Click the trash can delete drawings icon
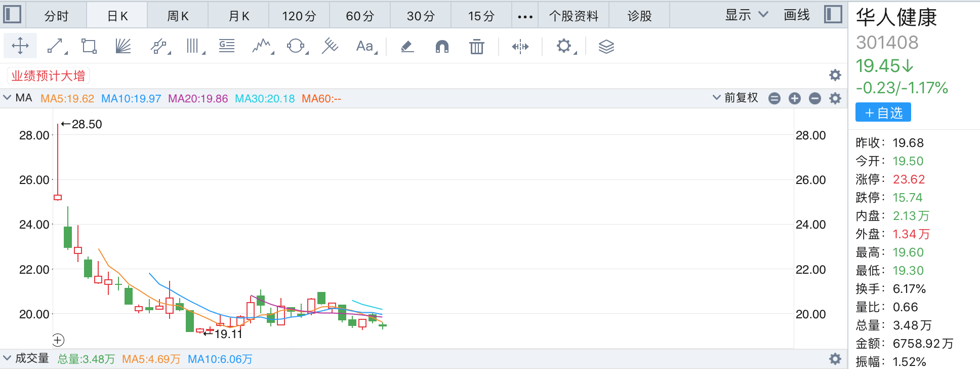The image size is (980, 369). [476, 47]
